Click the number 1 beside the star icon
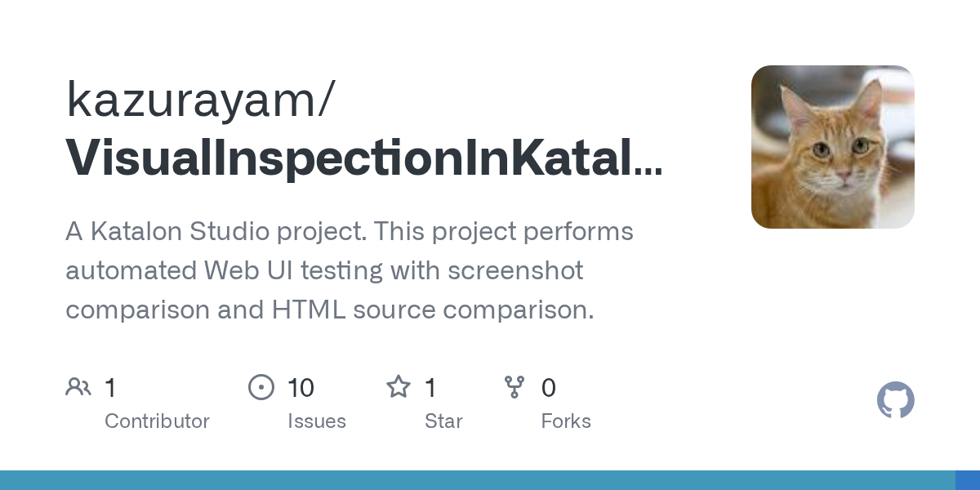The height and width of the screenshot is (490, 980). coord(430,388)
